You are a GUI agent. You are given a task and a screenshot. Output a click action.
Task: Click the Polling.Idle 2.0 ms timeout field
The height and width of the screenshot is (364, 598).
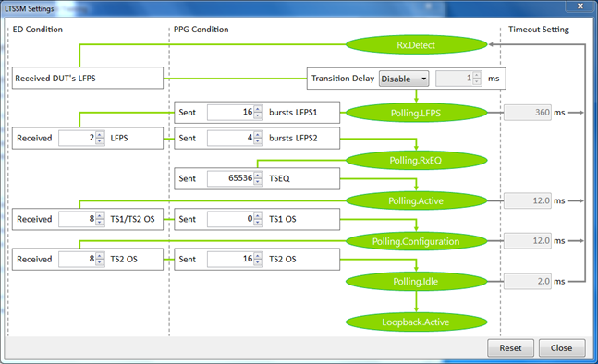[528, 281]
